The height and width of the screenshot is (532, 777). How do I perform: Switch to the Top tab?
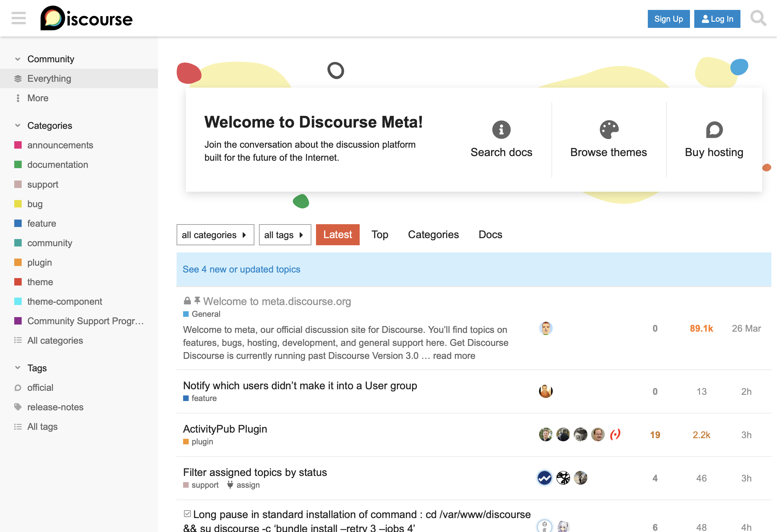click(x=380, y=235)
